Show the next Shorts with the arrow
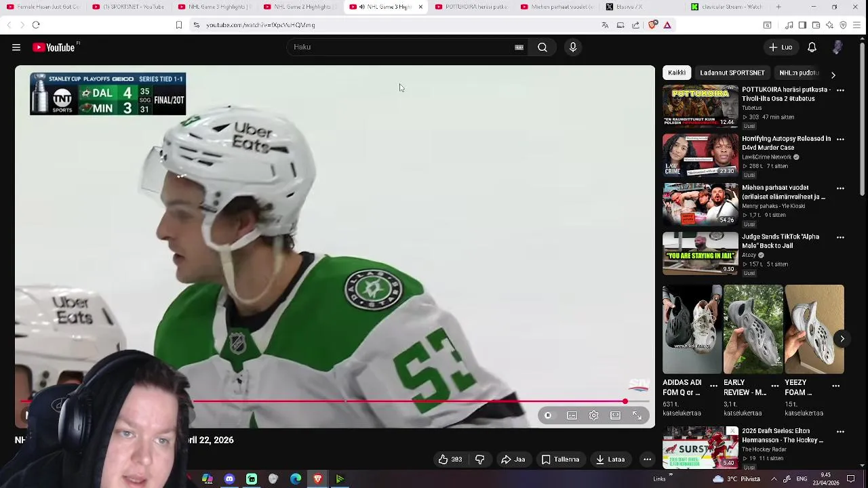868x488 pixels. pos(842,339)
